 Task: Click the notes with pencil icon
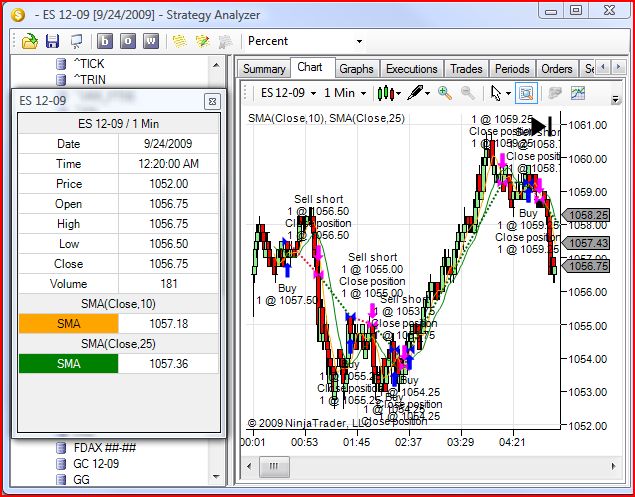pyautogui.click(x=202, y=41)
